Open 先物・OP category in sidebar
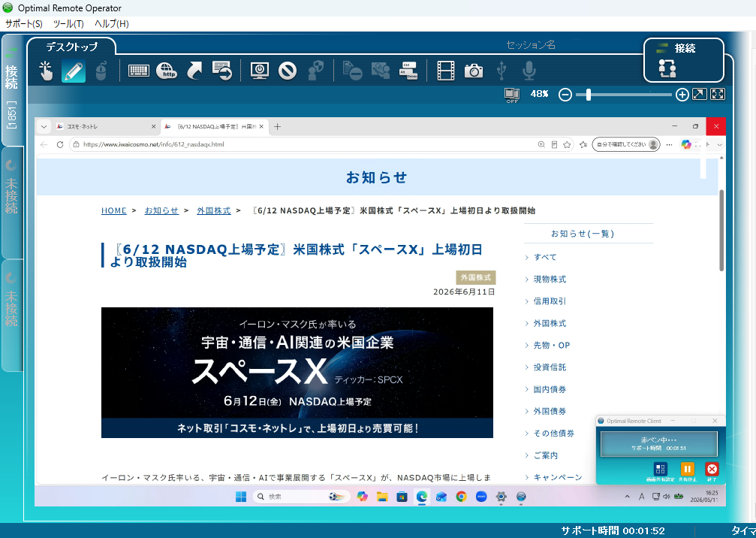The height and width of the screenshot is (538, 756). (552, 345)
